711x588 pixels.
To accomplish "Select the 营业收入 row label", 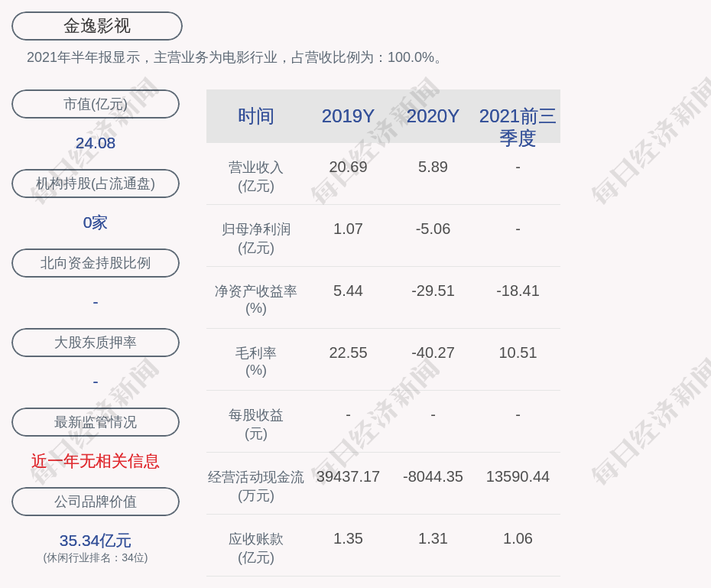I will 256,176.
